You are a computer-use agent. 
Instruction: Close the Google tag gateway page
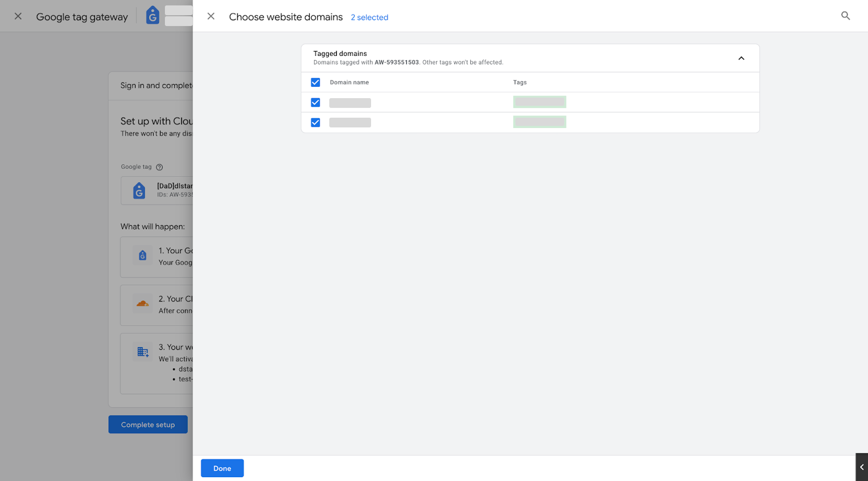[18, 16]
